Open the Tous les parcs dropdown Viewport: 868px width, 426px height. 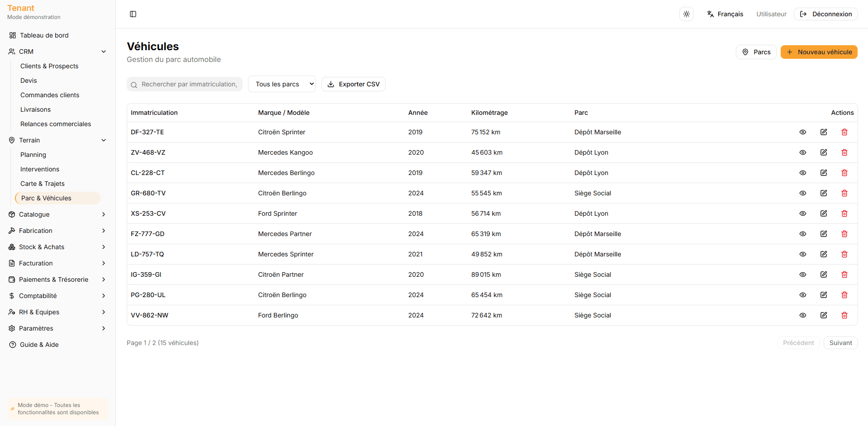click(282, 84)
